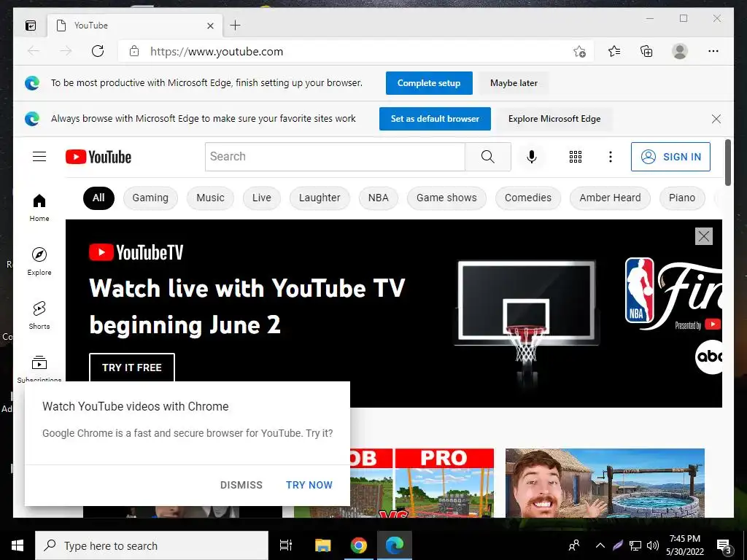Dismiss the default browser banner with X
The width and height of the screenshot is (747, 560).
[716, 119]
